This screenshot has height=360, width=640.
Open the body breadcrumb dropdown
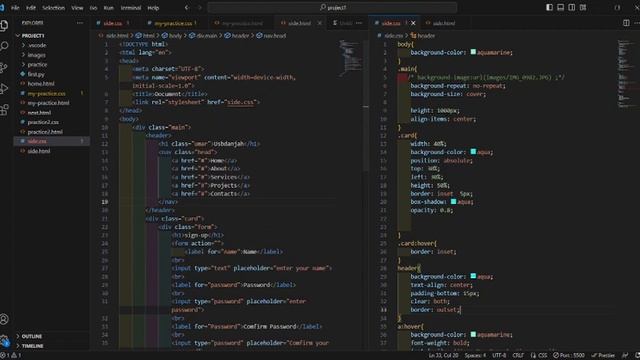point(172,36)
